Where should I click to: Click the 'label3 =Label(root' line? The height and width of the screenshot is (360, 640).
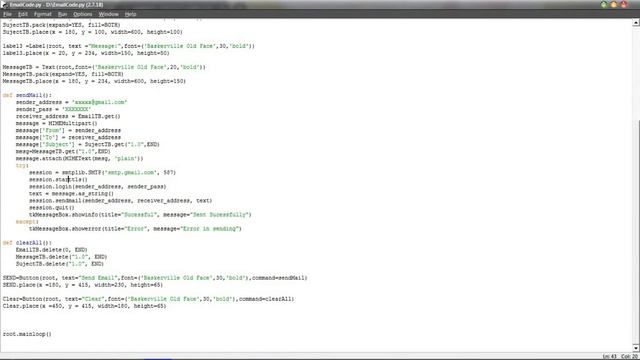click(129, 46)
